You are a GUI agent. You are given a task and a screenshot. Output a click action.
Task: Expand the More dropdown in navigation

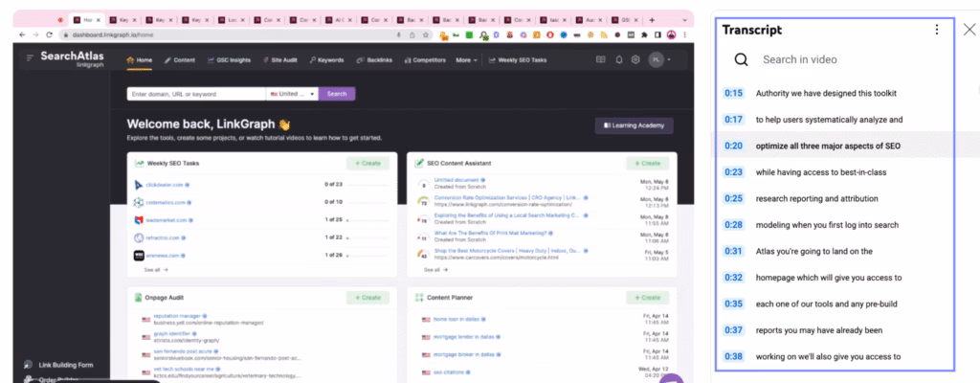point(466,59)
